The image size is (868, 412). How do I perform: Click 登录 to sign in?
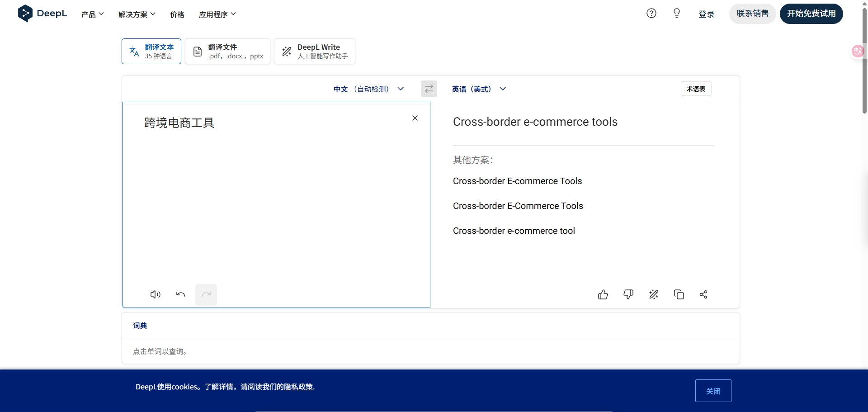coord(707,14)
